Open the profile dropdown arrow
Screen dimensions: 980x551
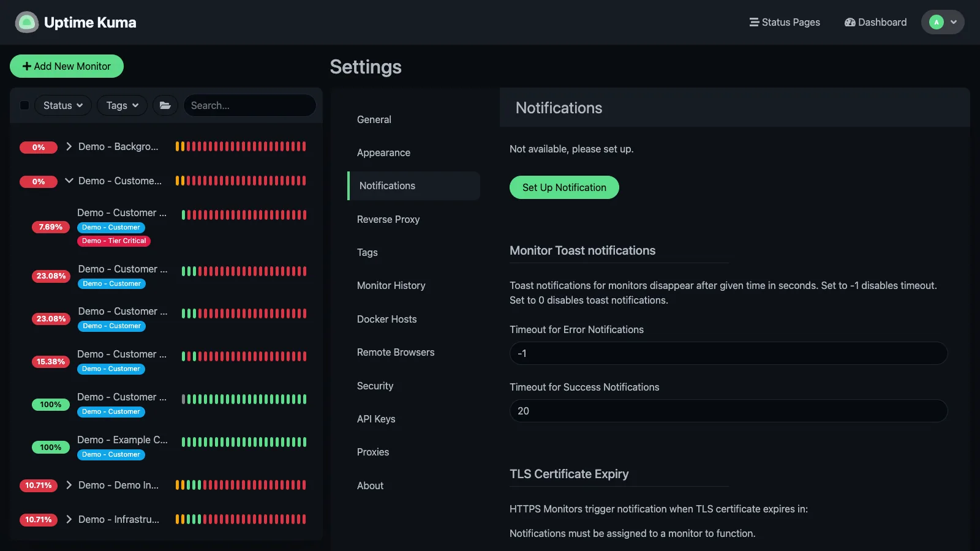click(x=954, y=22)
